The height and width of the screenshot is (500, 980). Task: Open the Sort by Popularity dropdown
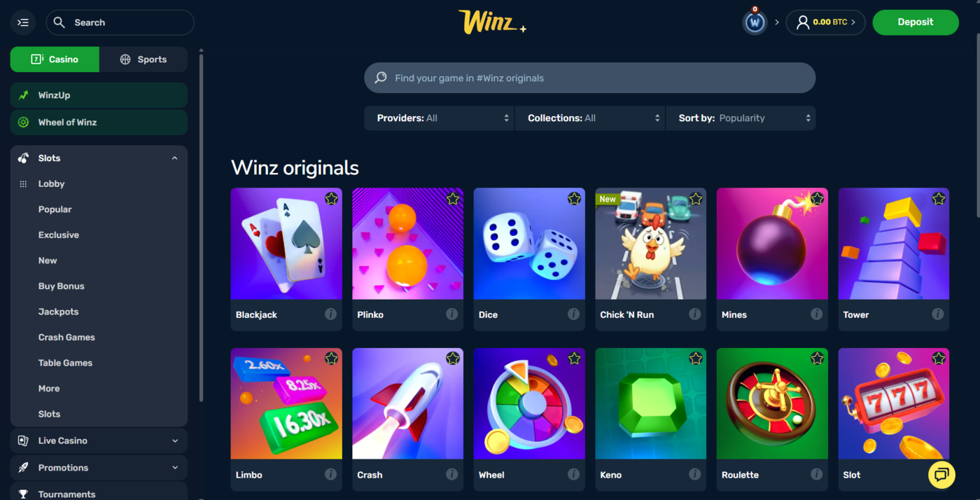741,118
